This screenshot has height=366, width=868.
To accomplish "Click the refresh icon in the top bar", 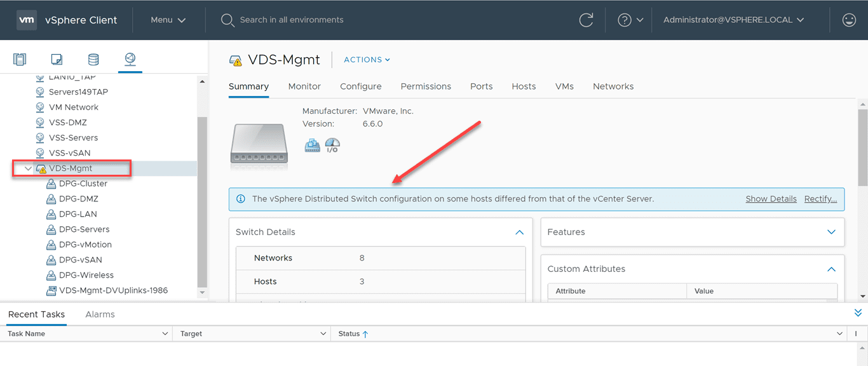I will (x=586, y=19).
